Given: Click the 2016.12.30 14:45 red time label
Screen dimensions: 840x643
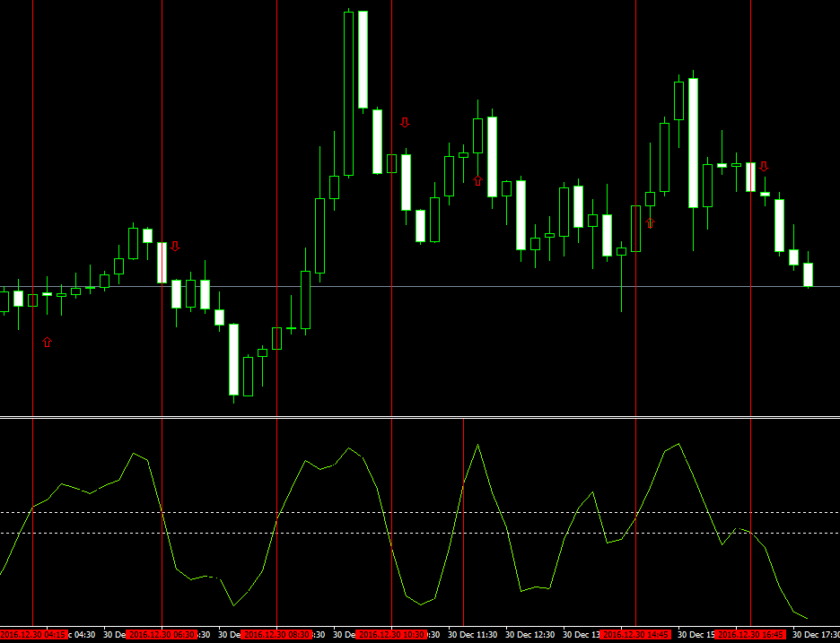Looking at the screenshot, I should 635,634.
